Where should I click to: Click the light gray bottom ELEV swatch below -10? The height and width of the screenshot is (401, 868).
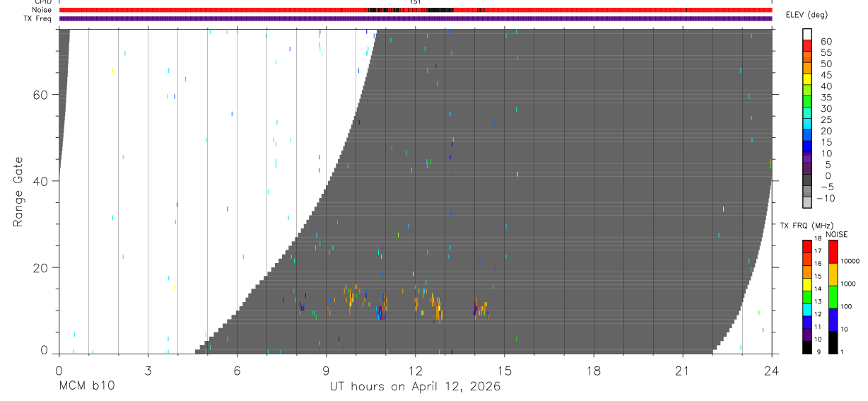click(807, 202)
